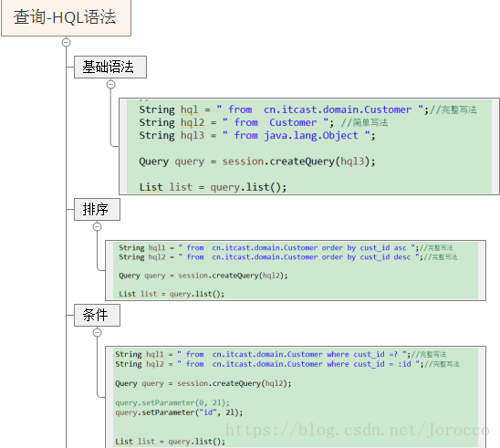
Task: Select the 基础语法 topic
Action: (x=110, y=67)
